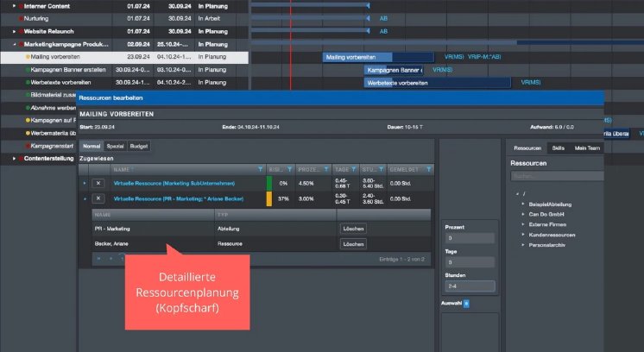Open the Skills tab
Image resolution: width=644 pixels, height=352 pixels.
(x=559, y=148)
